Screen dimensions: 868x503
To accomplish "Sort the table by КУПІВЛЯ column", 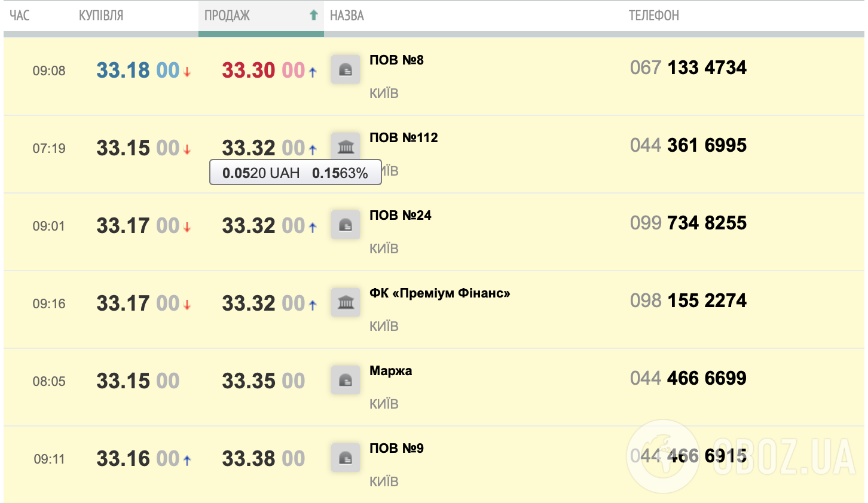I will tap(101, 16).
